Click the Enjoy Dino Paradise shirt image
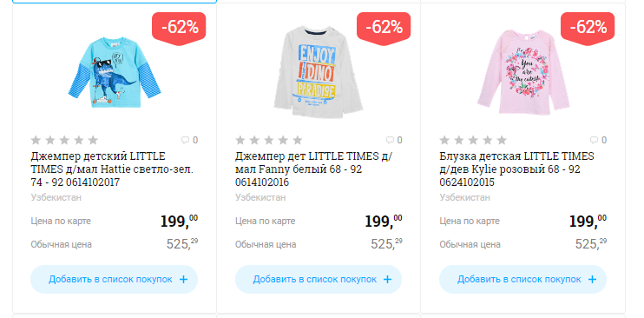 [318, 72]
